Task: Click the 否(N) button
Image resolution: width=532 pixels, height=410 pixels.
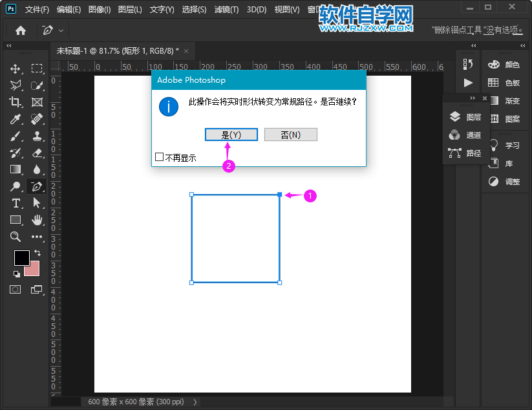Action: click(290, 135)
